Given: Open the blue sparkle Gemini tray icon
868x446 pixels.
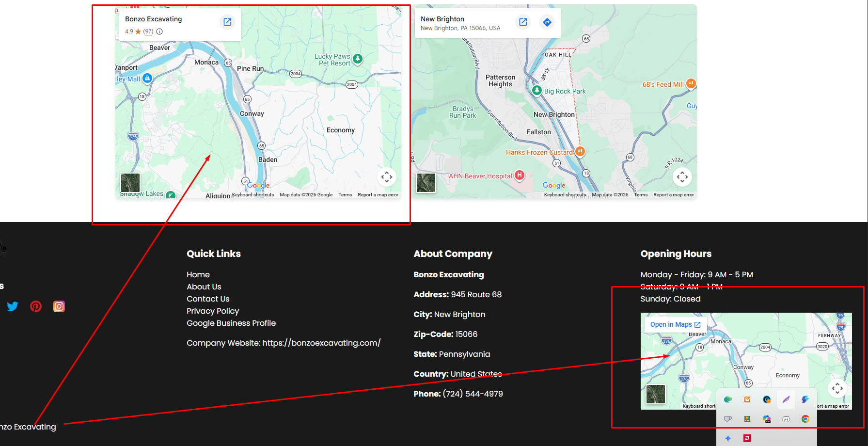Looking at the screenshot, I should pos(728,438).
